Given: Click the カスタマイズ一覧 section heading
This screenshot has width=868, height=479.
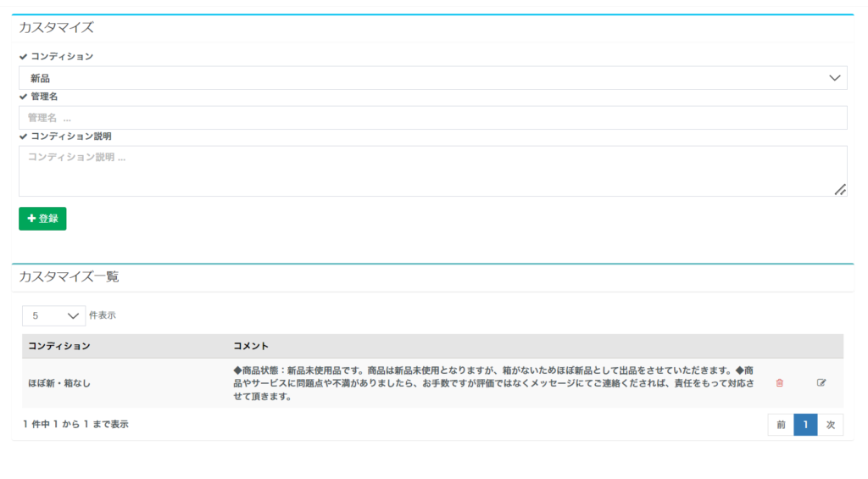Looking at the screenshot, I should pos(69,277).
